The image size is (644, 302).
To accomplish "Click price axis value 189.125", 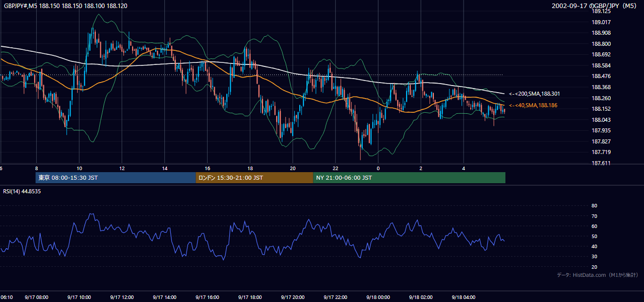I will click(601, 11).
